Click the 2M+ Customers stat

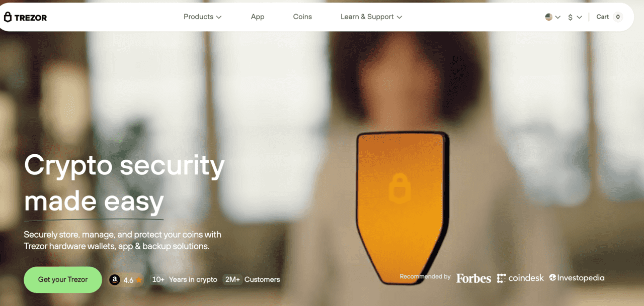[252, 279]
